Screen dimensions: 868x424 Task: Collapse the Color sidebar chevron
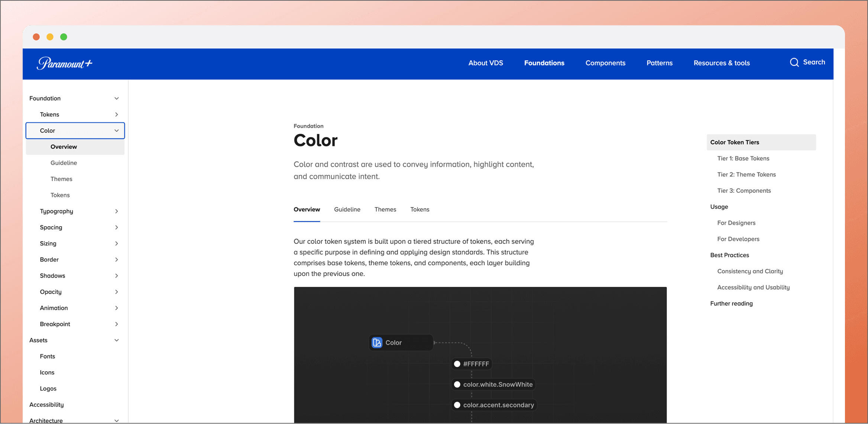click(x=116, y=130)
